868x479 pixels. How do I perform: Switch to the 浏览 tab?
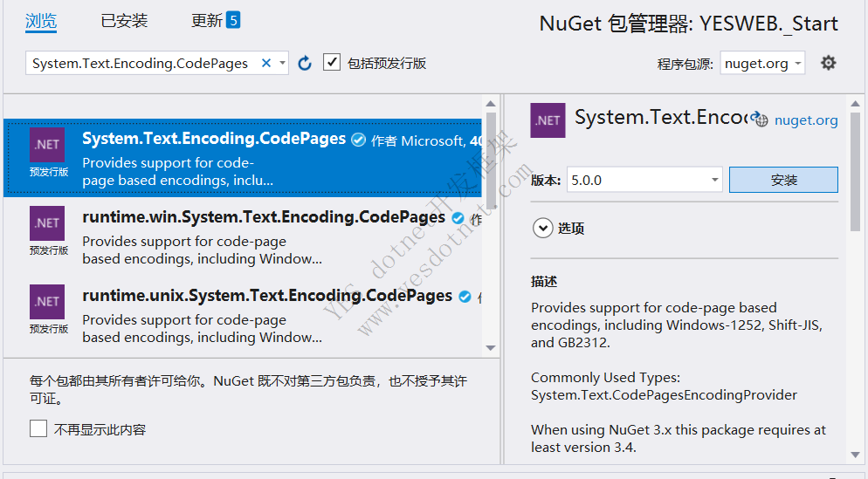click(x=41, y=21)
